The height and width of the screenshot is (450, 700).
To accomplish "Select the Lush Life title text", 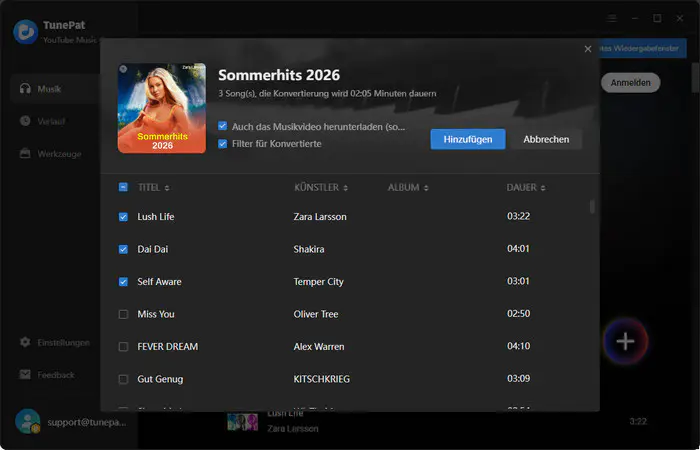I will point(156,217).
